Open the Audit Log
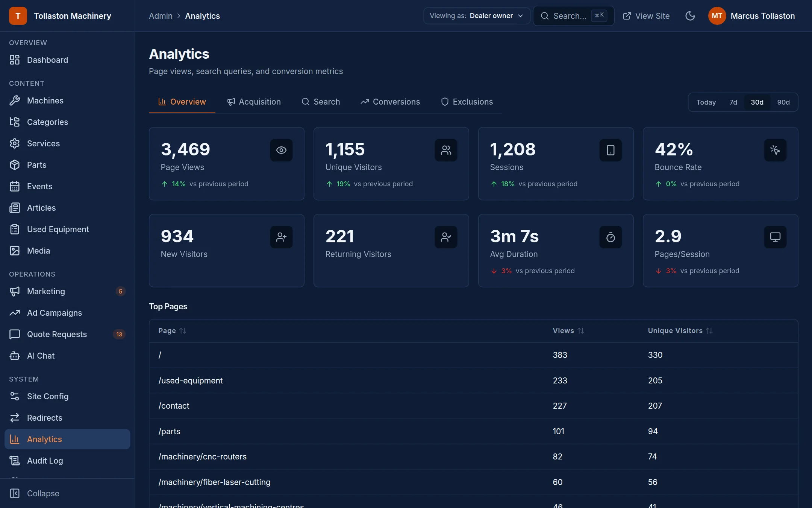 tap(67, 461)
